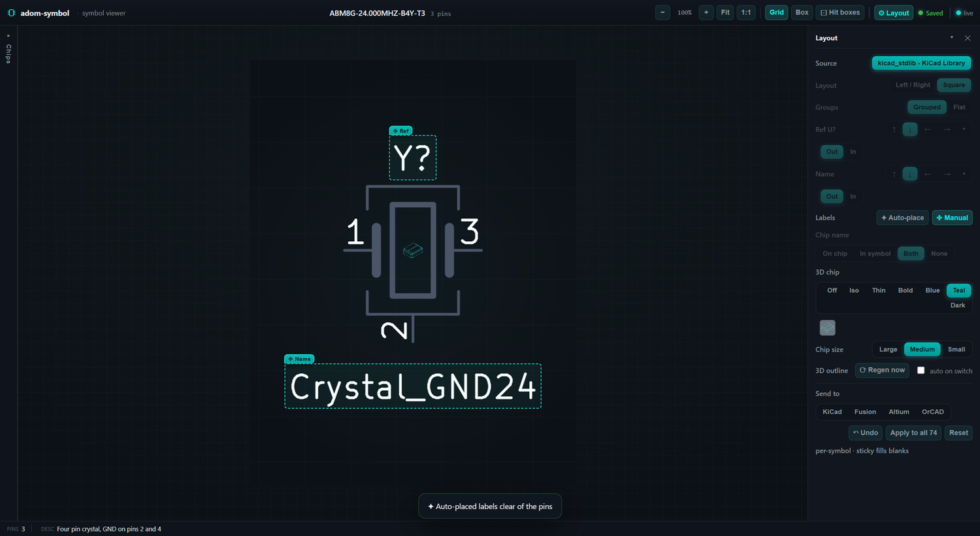Select None for chip name
The height and width of the screenshot is (536, 980).
click(939, 254)
